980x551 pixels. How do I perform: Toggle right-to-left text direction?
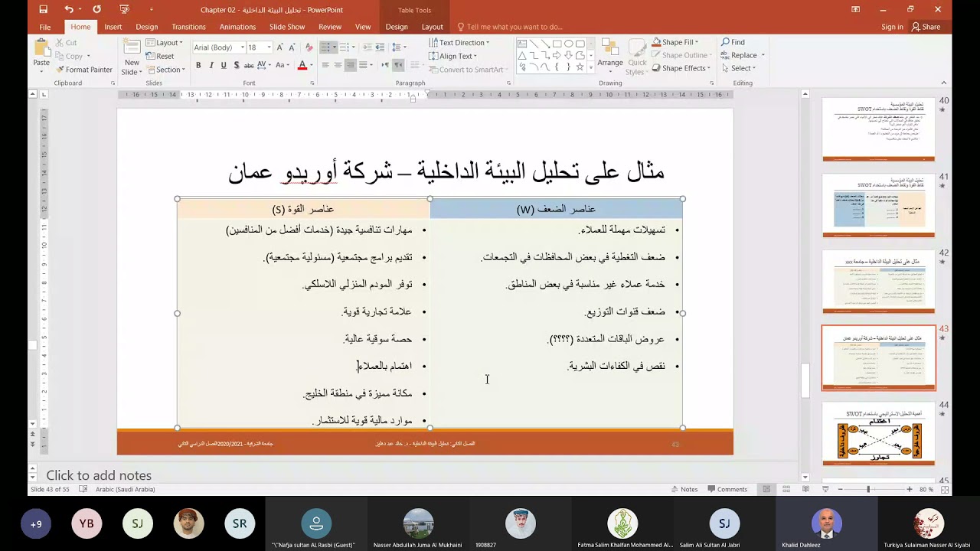tap(397, 66)
